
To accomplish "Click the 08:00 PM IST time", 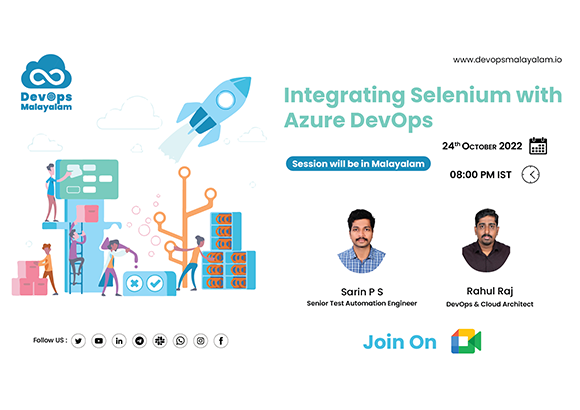I will pos(480,175).
